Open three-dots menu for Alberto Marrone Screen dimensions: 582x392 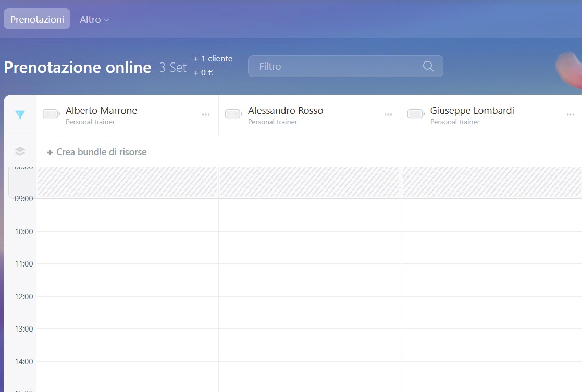(x=206, y=115)
